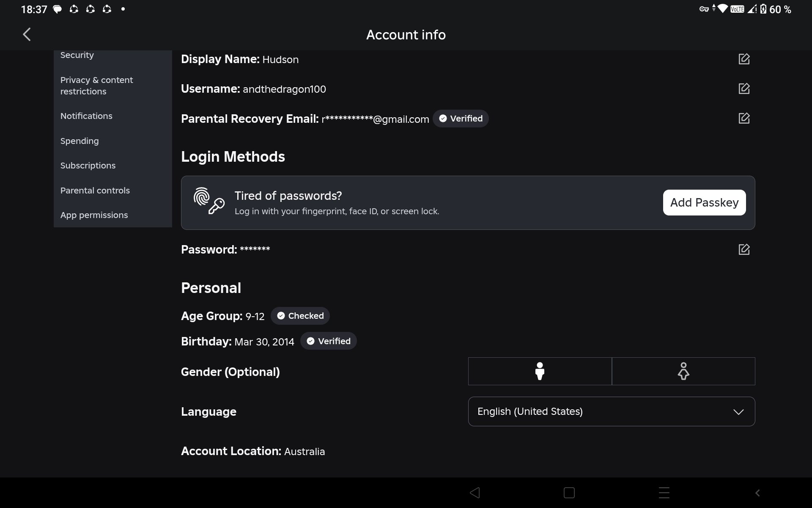
Task: Open the Subscriptions section
Action: (x=88, y=166)
